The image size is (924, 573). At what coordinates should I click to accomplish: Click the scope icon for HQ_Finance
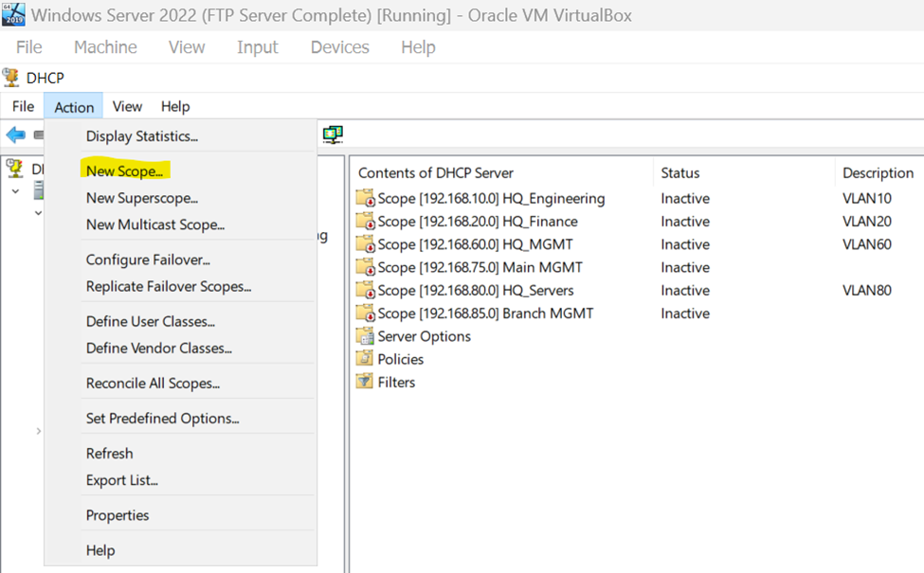pyautogui.click(x=366, y=221)
